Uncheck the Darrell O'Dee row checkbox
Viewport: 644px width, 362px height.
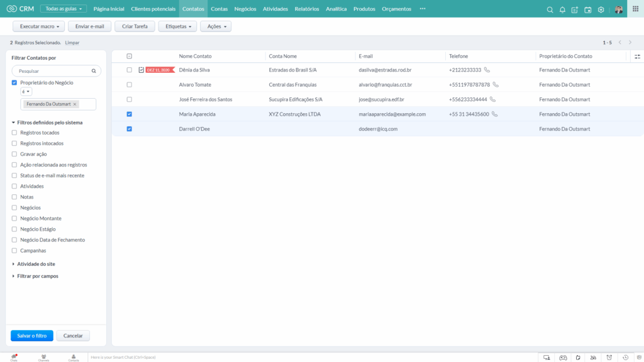(x=130, y=129)
